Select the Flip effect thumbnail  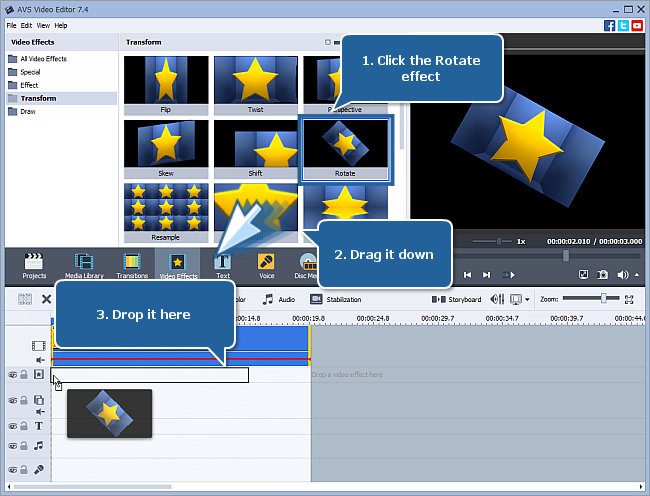click(166, 85)
